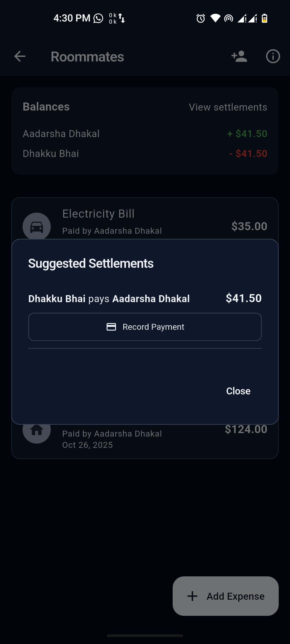Close the Suggested Settlements dialog
The width and height of the screenshot is (290, 644).
click(x=238, y=391)
